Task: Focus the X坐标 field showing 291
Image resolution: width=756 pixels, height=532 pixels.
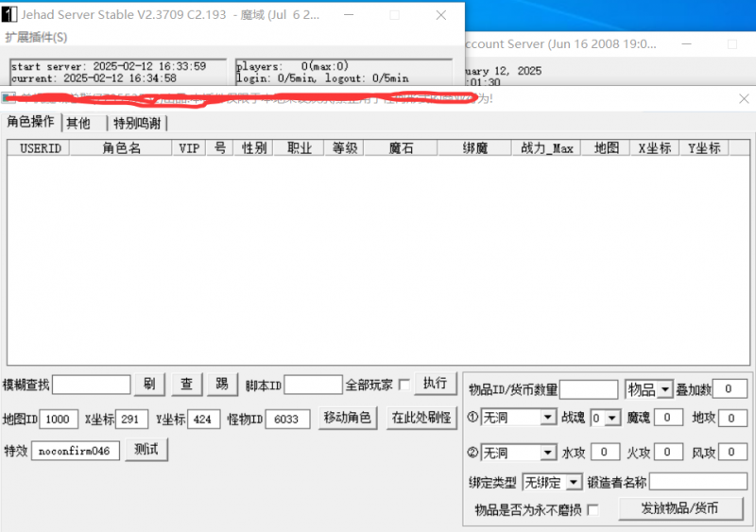Action: (130, 420)
